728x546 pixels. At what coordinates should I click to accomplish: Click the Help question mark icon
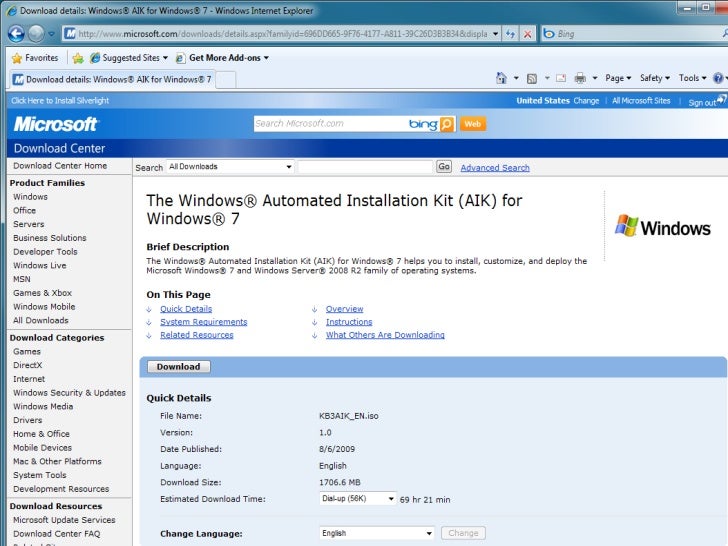tap(718, 78)
